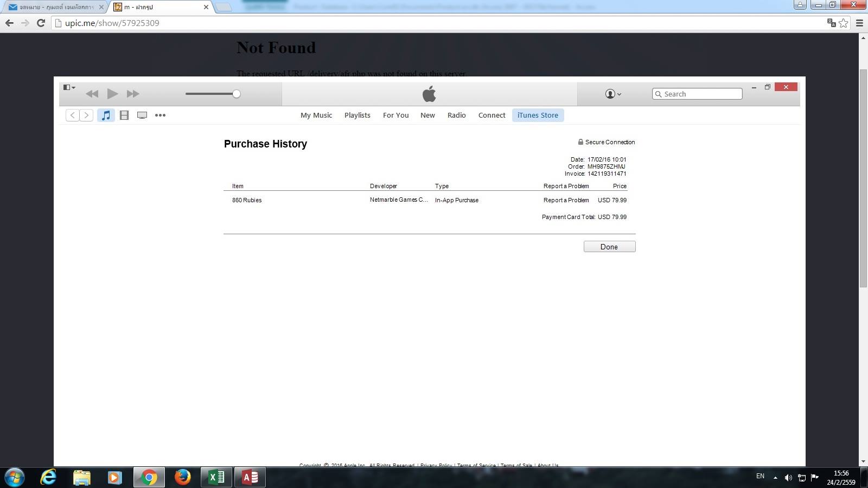Click the Done button
Viewport: 868px width, 488px height.
(609, 247)
